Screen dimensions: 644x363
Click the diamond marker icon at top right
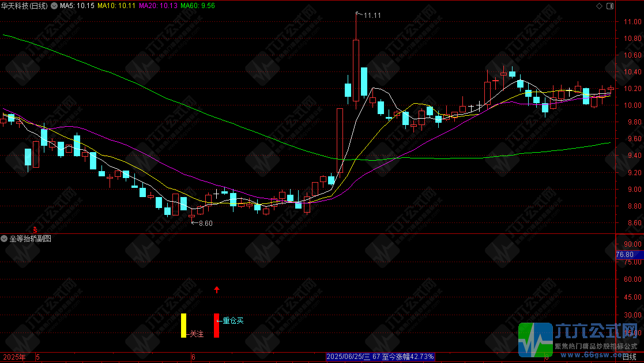coord(599,6)
